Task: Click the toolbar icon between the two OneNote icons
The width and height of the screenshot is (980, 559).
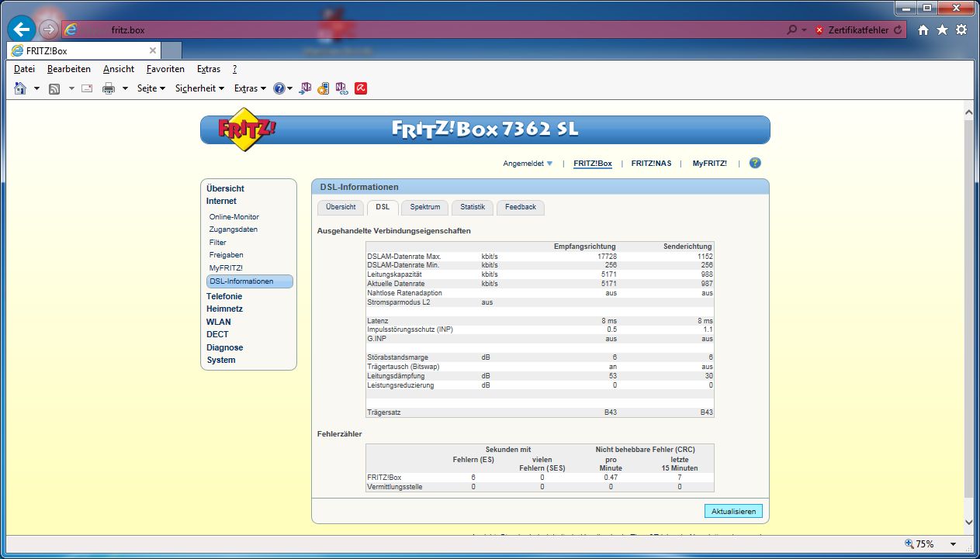Action: 324,88
